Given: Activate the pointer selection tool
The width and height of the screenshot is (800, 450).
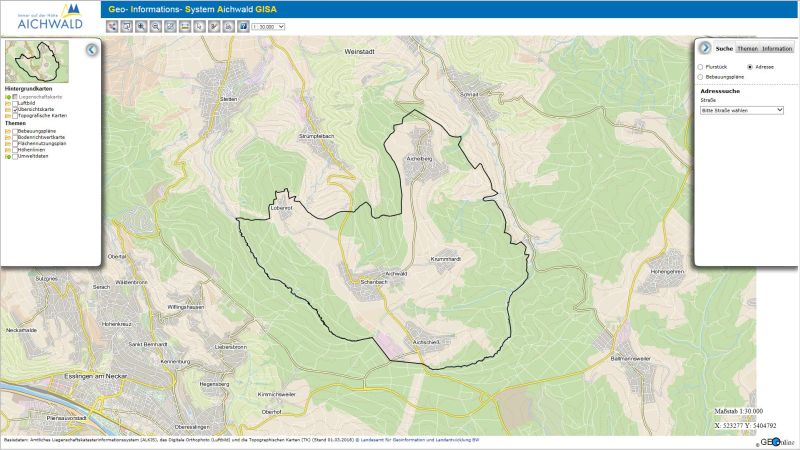Looking at the screenshot, I should (199, 26).
